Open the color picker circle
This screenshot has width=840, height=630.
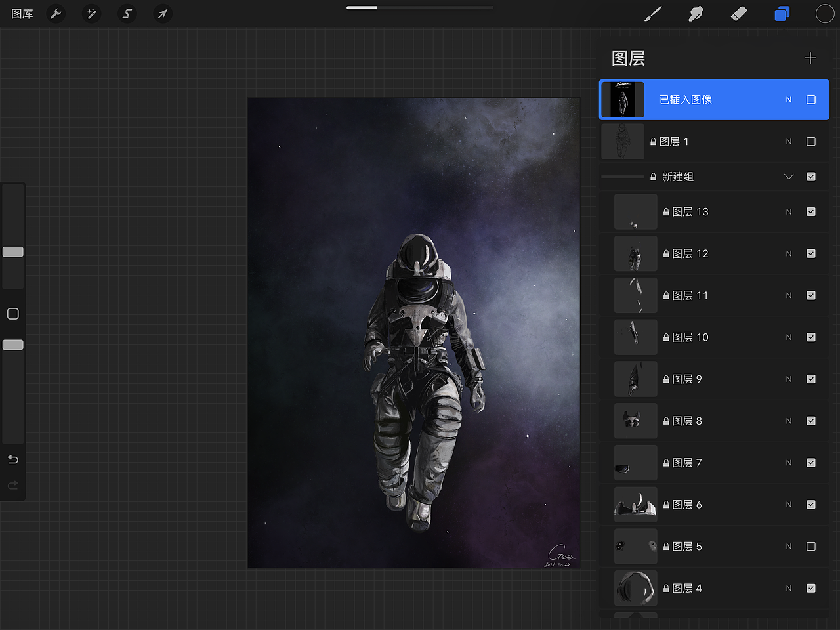(825, 13)
